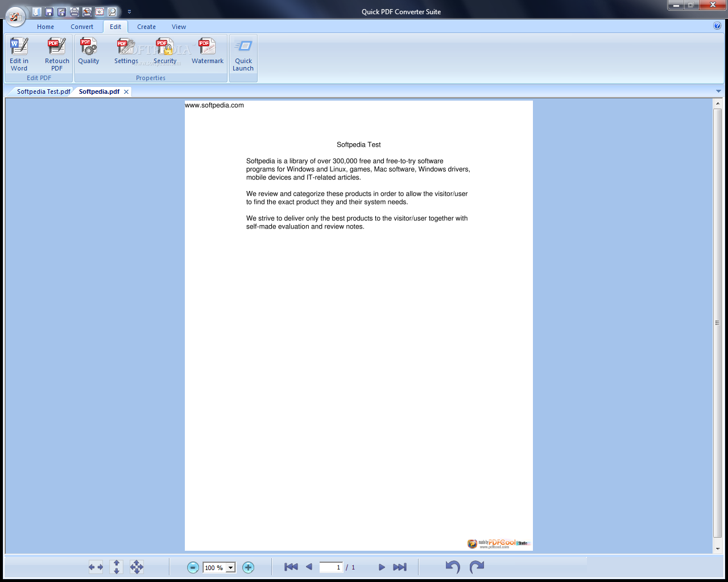Switch to the Convert ribbon tab
The height and width of the screenshot is (582, 728).
(82, 27)
